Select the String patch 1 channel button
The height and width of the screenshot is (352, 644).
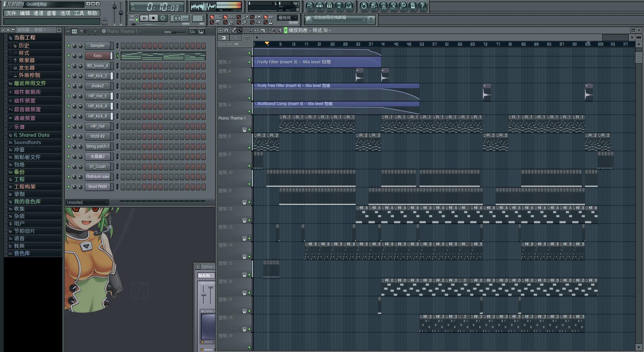tap(97, 146)
